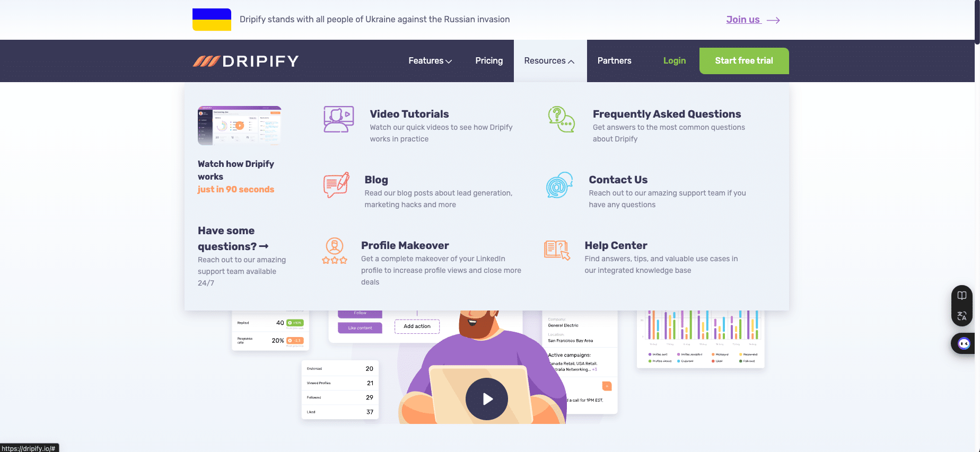Image resolution: width=980 pixels, height=452 pixels.
Task: Click the Ukraine flag icon
Action: point(212,20)
